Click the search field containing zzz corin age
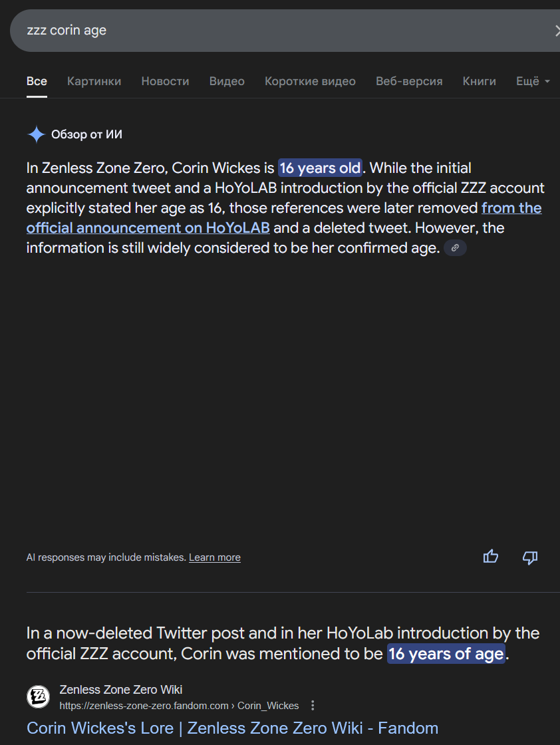The image size is (560, 745). tap(266, 31)
